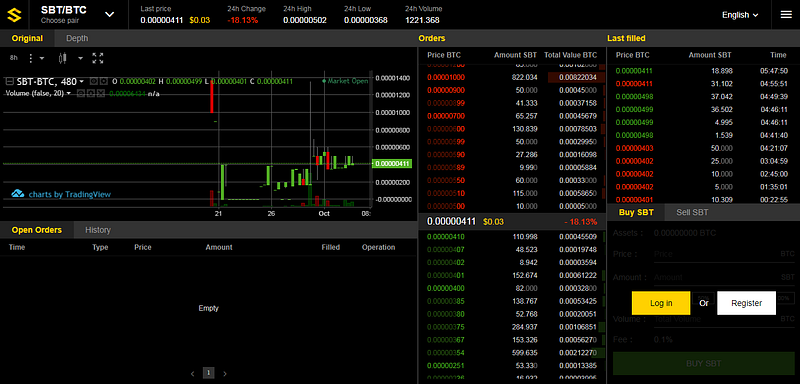Open the hamburger menu at top right
The image size is (800, 384).
coord(786,15)
